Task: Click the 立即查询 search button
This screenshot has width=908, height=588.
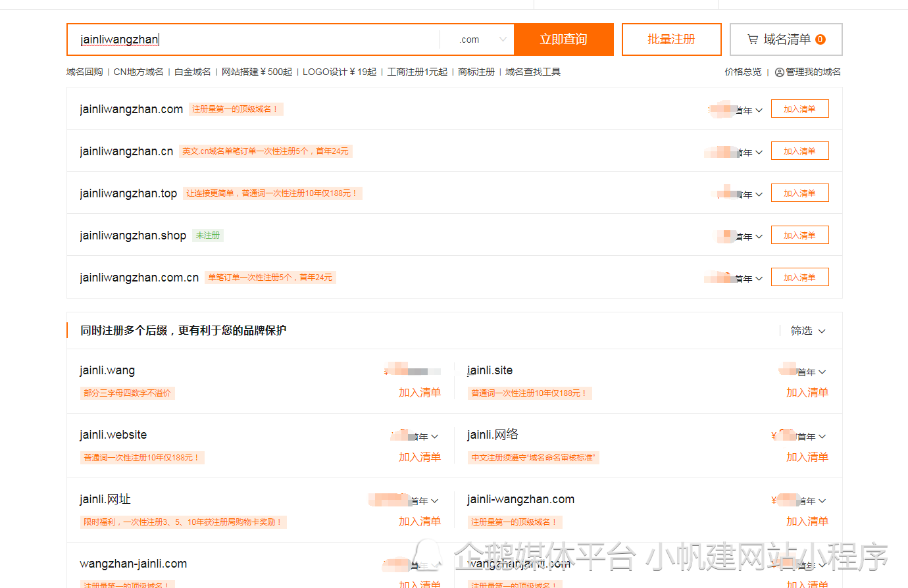Action: (564, 39)
